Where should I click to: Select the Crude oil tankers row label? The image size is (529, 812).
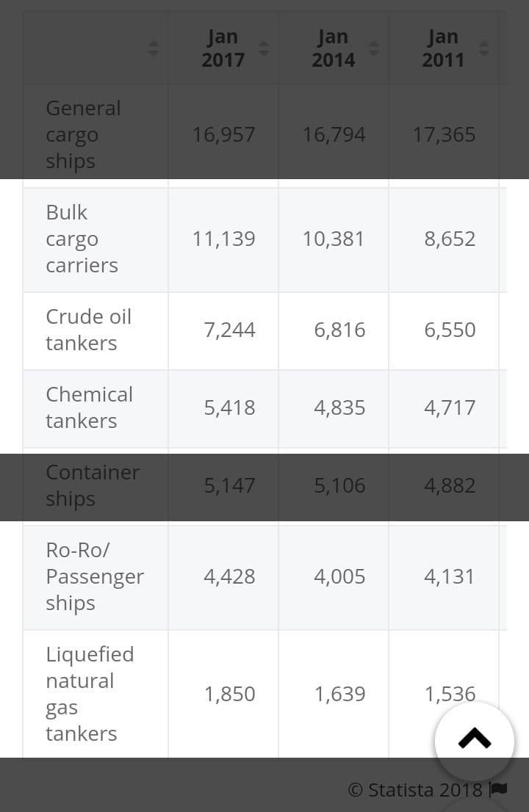click(x=89, y=330)
